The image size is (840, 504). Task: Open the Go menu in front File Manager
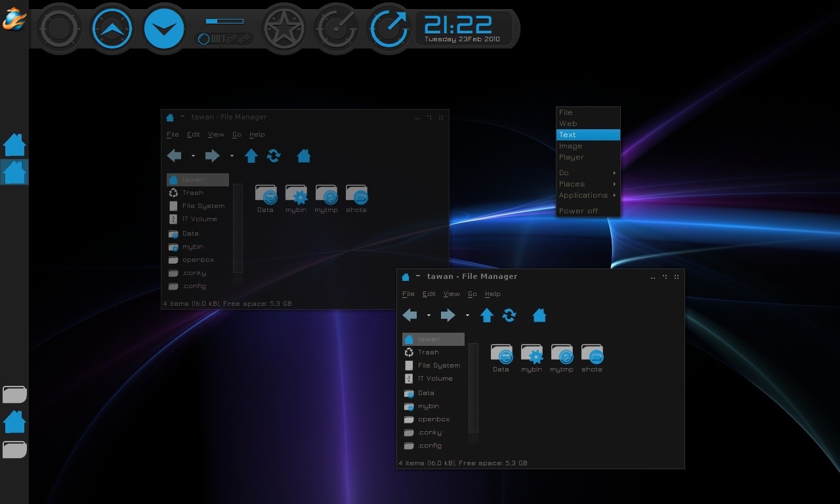(472, 294)
